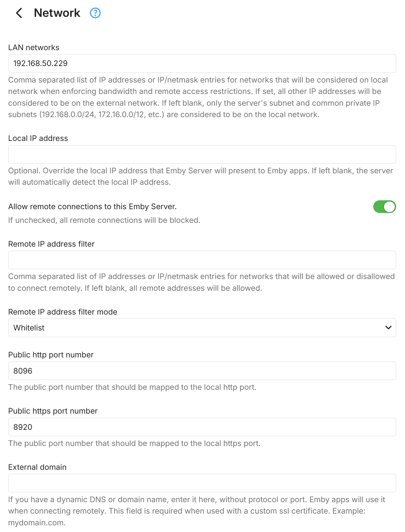Click into the empty Local IP address field
405x532 pixels.
coord(202,154)
